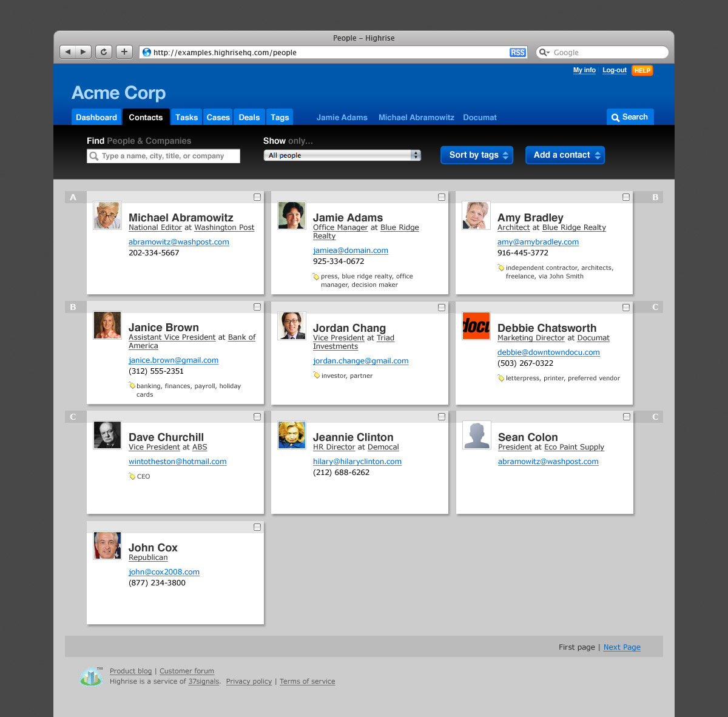Go forward with browser forward arrow

coord(84,52)
